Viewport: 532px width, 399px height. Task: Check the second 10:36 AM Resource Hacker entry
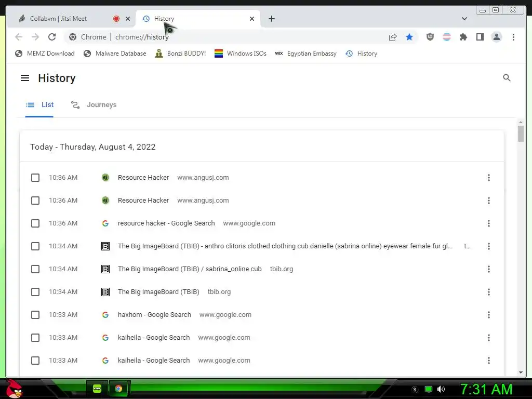pyautogui.click(x=35, y=201)
